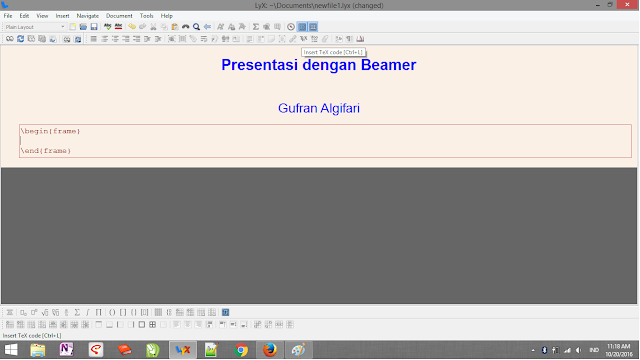Click the Paste clipboard icon
Viewport: 640px width, 360px height.
175,27
